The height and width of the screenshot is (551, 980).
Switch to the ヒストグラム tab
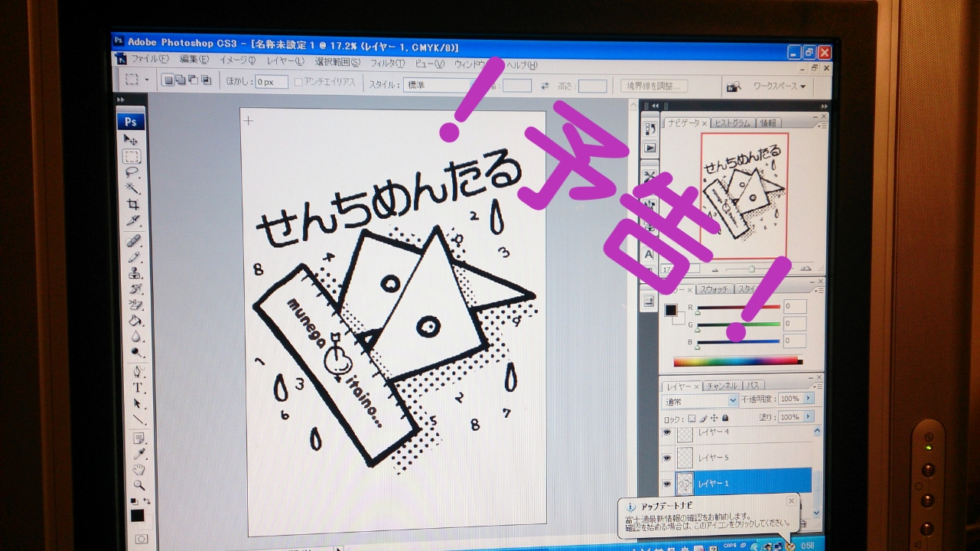733,123
